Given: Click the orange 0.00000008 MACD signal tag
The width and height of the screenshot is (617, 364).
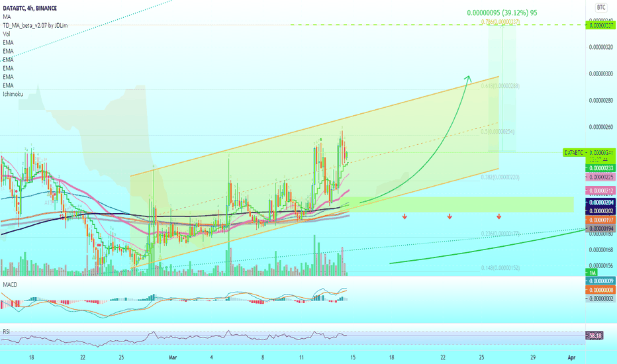Looking at the screenshot, I should pyautogui.click(x=600, y=290).
